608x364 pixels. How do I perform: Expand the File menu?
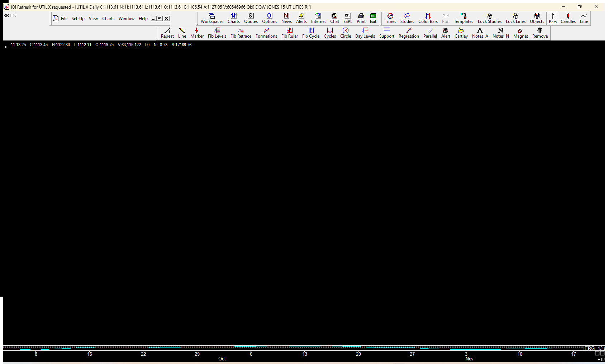coord(64,19)
